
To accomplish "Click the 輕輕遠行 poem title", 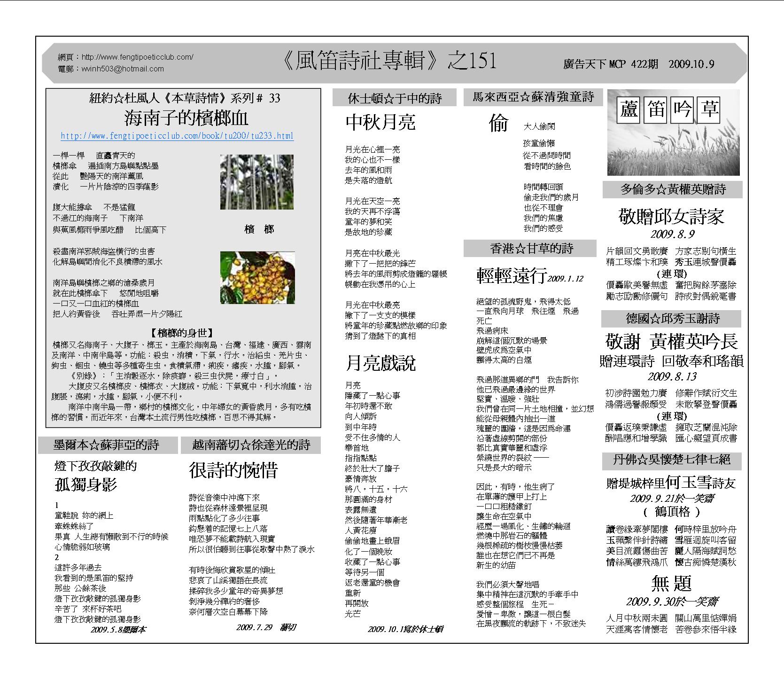I will pyautogui.click(x=512, y=276).
